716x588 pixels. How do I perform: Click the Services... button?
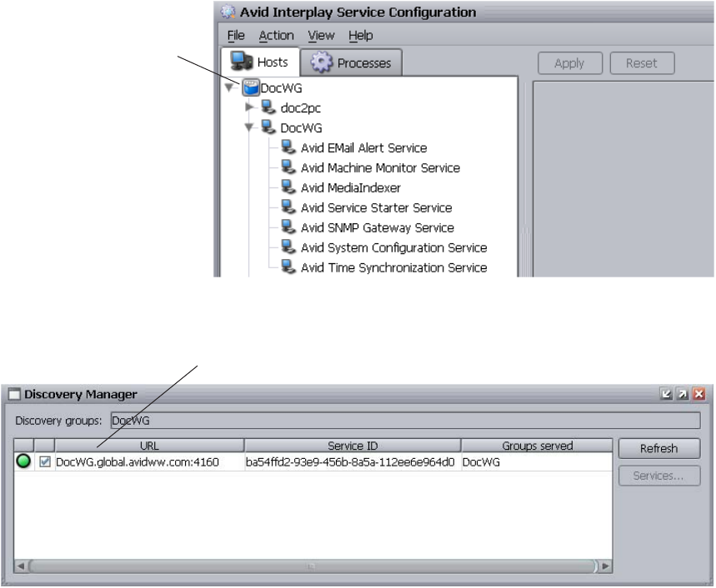click(659, 476)
